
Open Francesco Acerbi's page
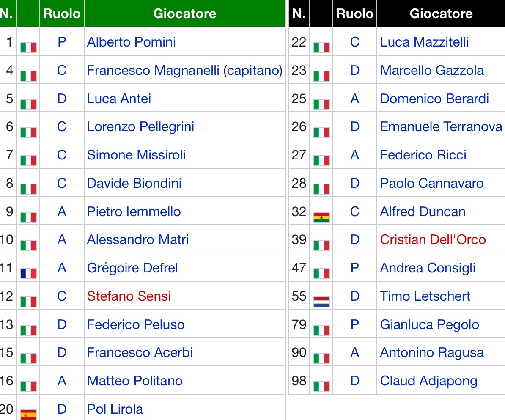click(x=140, y=352)
